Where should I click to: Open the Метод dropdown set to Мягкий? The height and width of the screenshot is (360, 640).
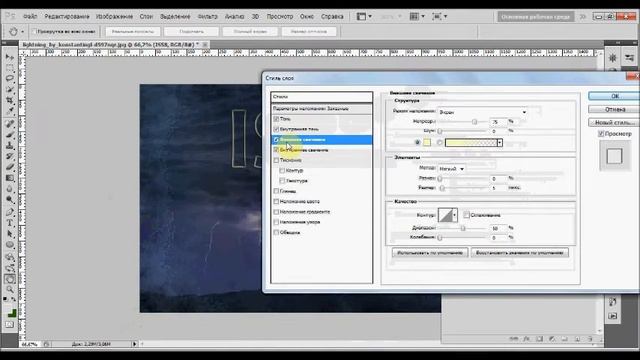[x=452, y=169]
